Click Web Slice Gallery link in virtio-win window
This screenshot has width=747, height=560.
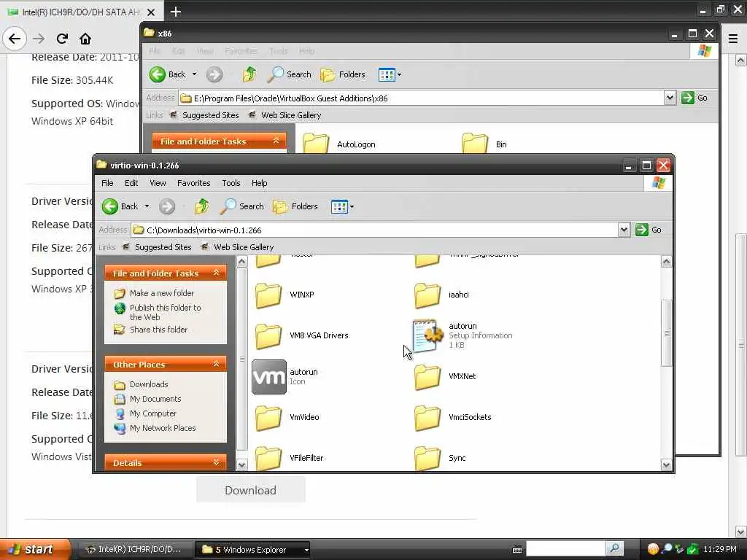237,247
